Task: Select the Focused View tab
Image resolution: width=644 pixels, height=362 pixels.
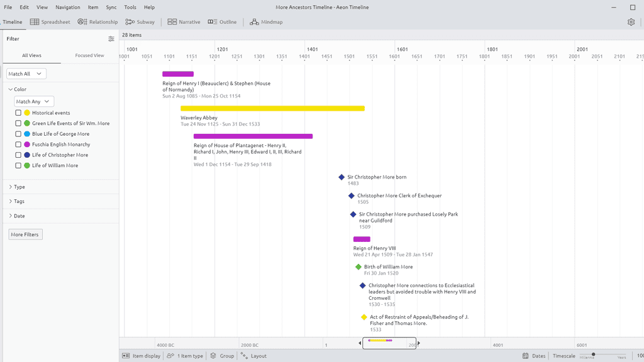Action: click(89, 55)
